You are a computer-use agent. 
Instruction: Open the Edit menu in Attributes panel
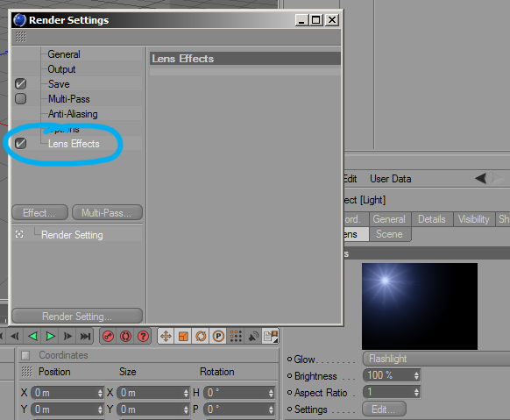(351, 179)
